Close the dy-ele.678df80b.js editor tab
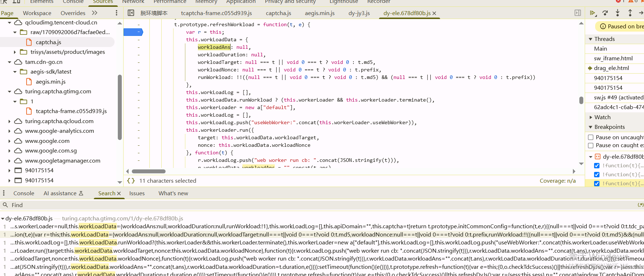644x276 pixels. [x=434, y=13]
